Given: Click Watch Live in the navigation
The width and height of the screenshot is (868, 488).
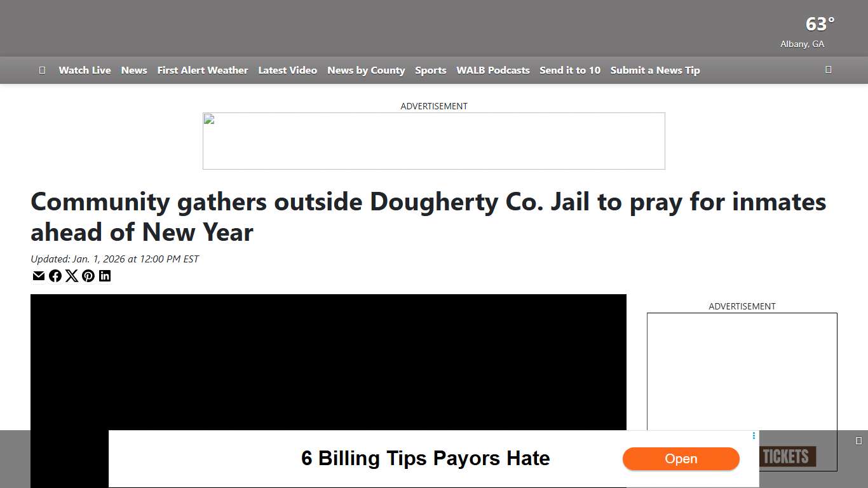Looking at the screenshot, I should (85, 70).
